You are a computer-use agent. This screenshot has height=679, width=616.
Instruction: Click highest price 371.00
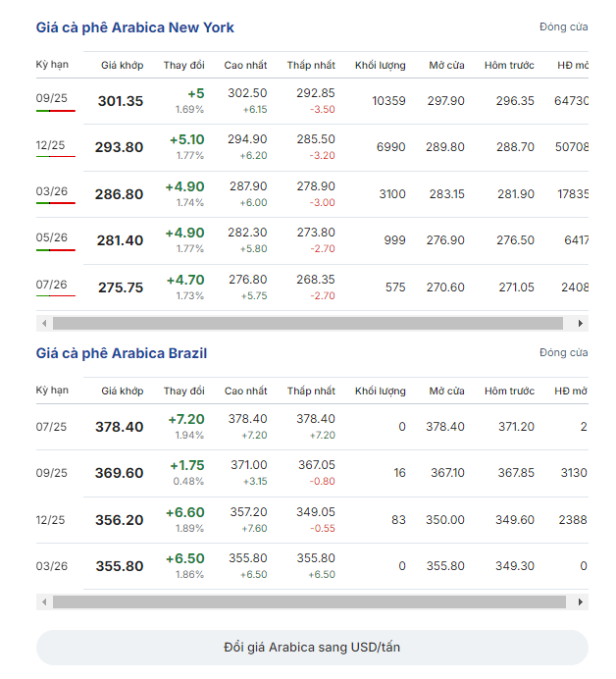tap(248, 465)
